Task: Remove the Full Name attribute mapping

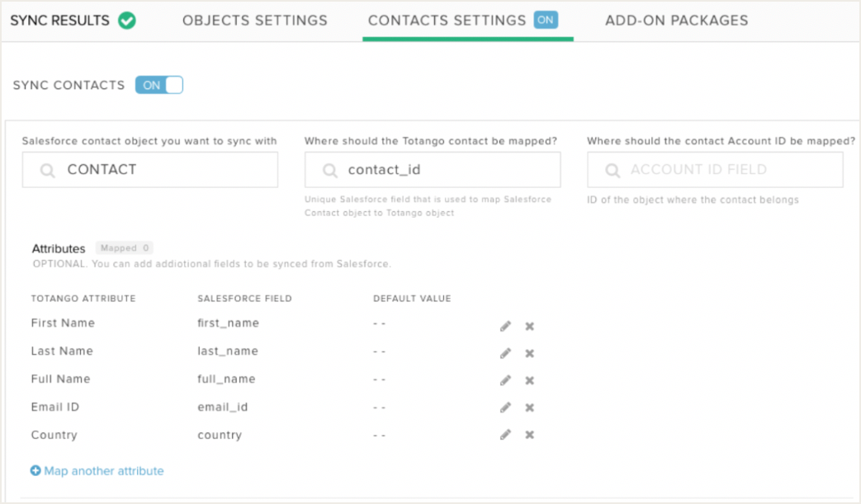Action: pos(530,380)
